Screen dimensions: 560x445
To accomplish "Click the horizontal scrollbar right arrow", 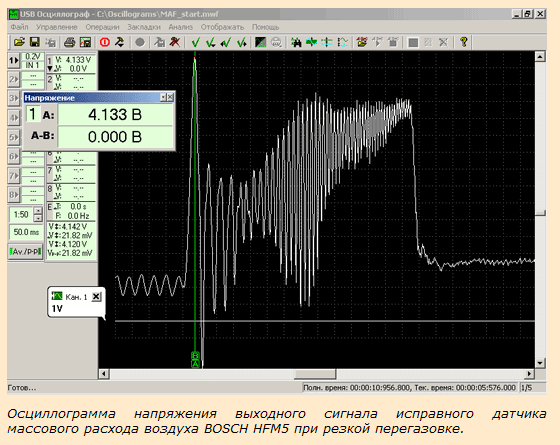I will pyautogui.click(x=529, y=374).
